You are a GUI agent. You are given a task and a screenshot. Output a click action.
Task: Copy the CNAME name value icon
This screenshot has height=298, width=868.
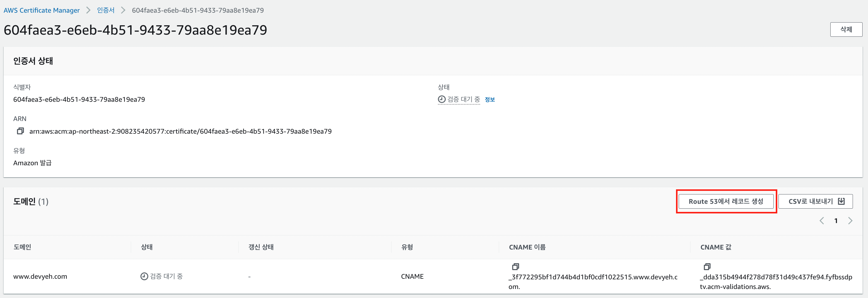(515, 267)
